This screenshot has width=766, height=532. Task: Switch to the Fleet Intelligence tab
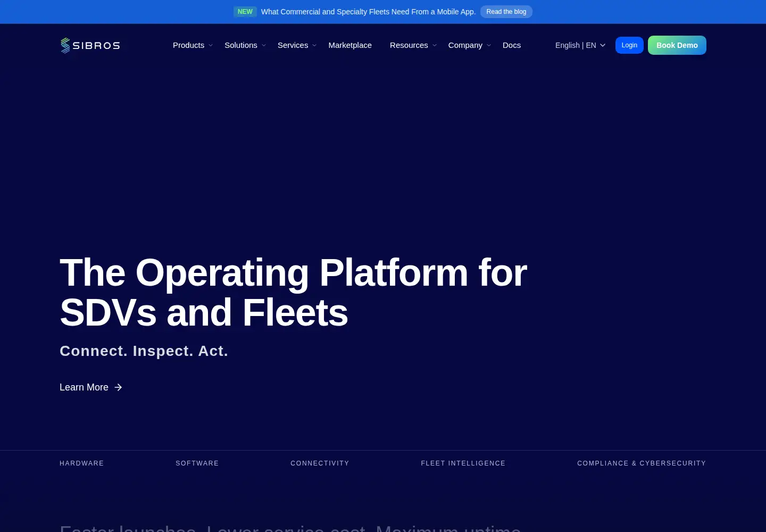[x=463, y=463]
